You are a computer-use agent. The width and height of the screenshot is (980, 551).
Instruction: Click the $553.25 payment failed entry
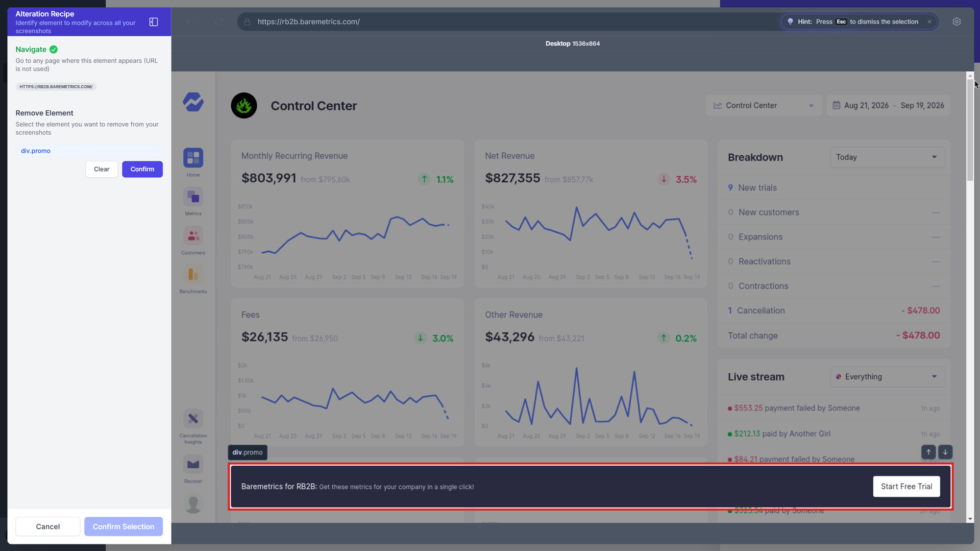pyautogui.click(x=834, y=408)
